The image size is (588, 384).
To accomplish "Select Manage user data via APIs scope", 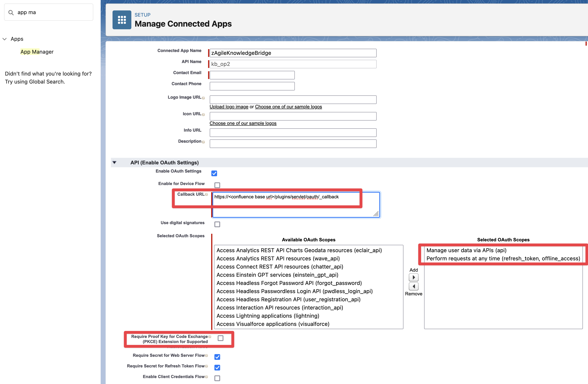I will click(x=466, y=250).
